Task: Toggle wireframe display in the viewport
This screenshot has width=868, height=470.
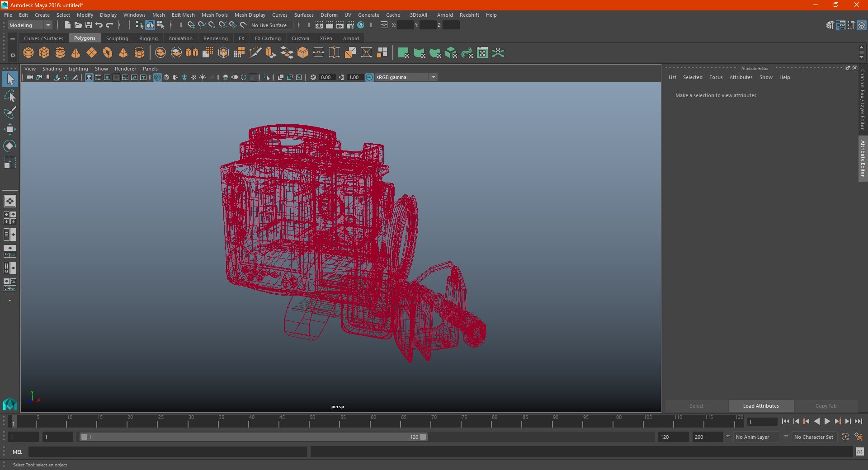Action: [x=157, y=77]
